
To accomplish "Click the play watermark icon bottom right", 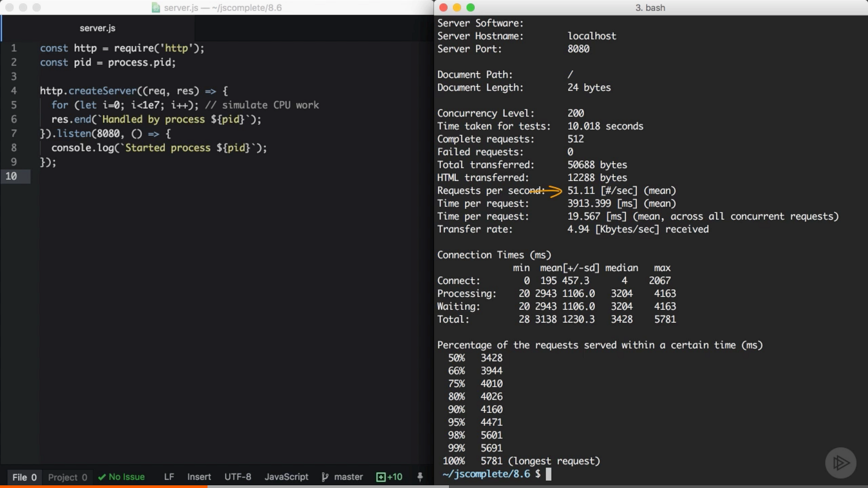I will point(840,463).
